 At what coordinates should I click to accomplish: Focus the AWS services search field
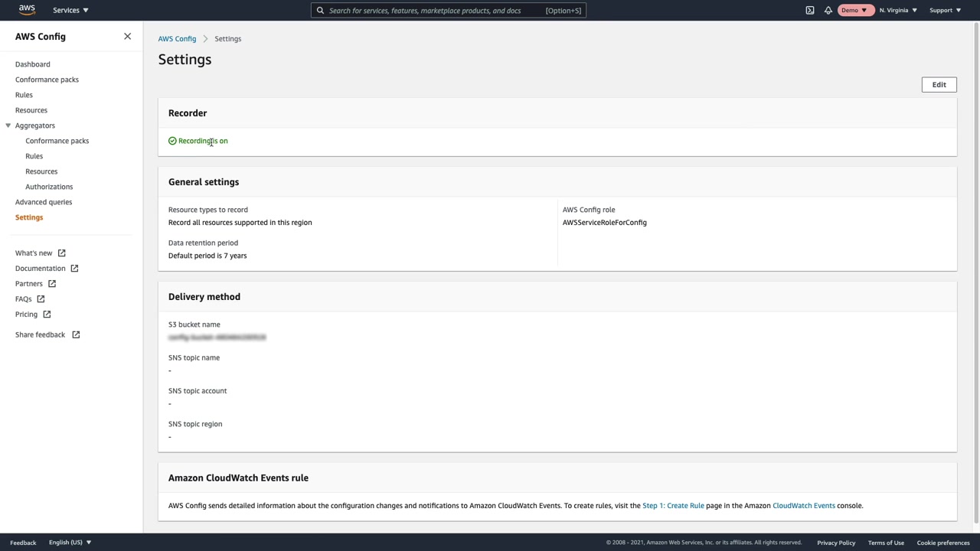point(449,11)
